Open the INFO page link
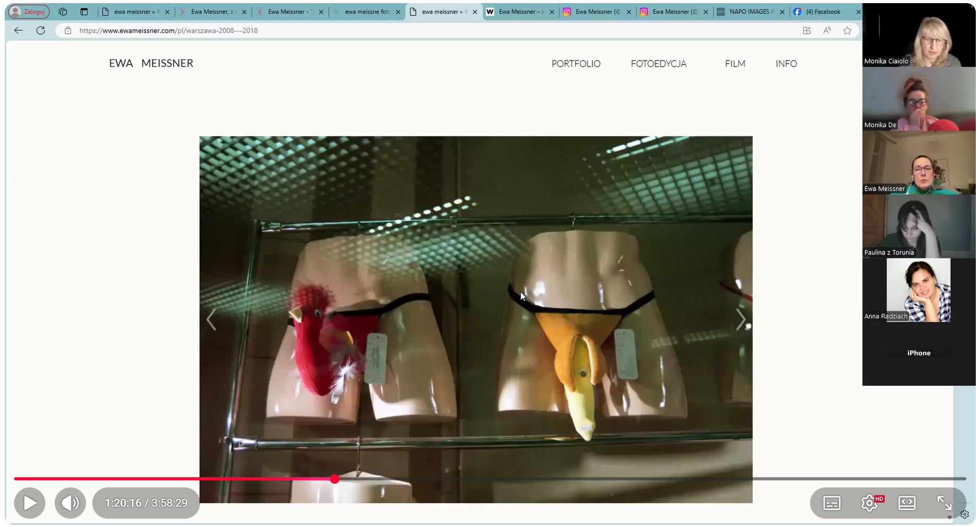The height and width of the screenshot is (527, 980). click(x=786, y=64)
